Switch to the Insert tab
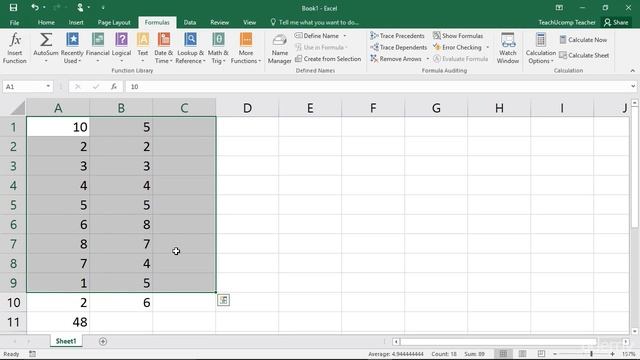This screenshot has height=360, width=640. [76, 22]
